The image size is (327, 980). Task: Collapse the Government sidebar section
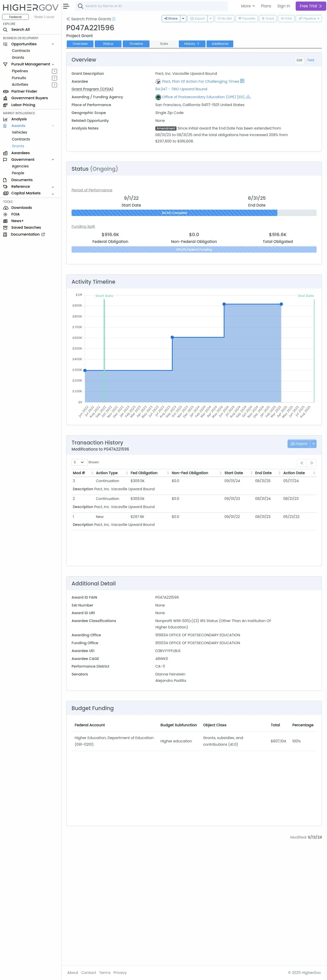(x=53, y=160)
